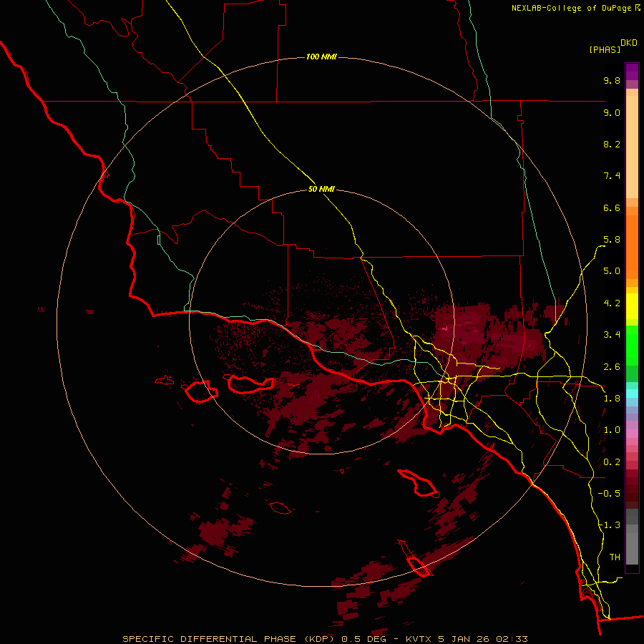Click SPECIFIC DIFFERENTIAL PHASE title words
This screenshot has height=644, width=644.
point(209,639)
